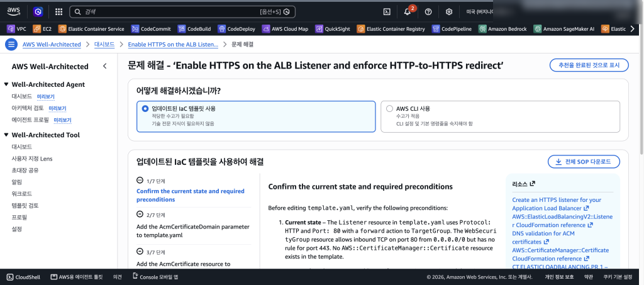This screenshot has width=644, height=285.
Task: Open 초대장 공유 in sidebar
Action: (x=25, y=170)
